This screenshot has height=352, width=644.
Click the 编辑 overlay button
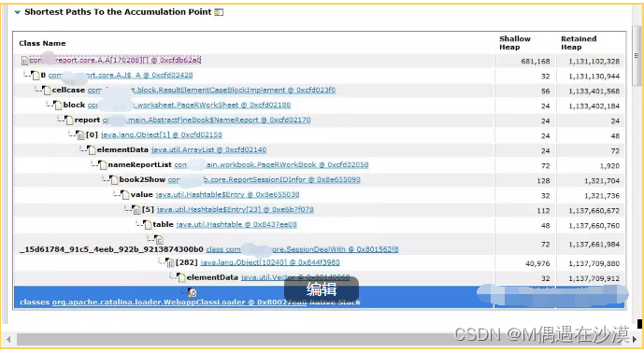[x=322, y=289]
